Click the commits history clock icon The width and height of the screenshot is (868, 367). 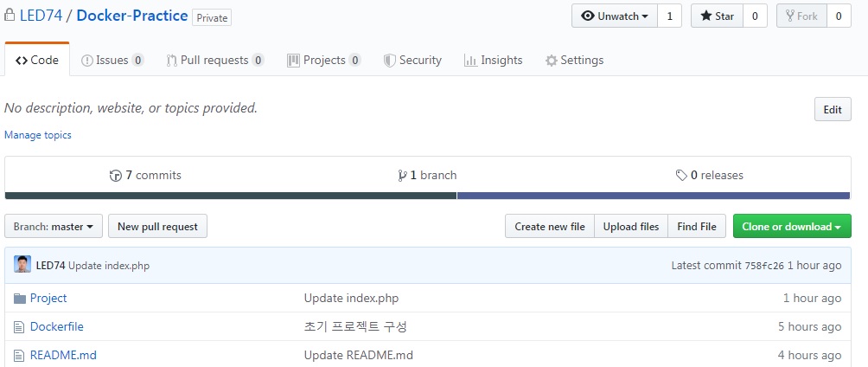116,176
